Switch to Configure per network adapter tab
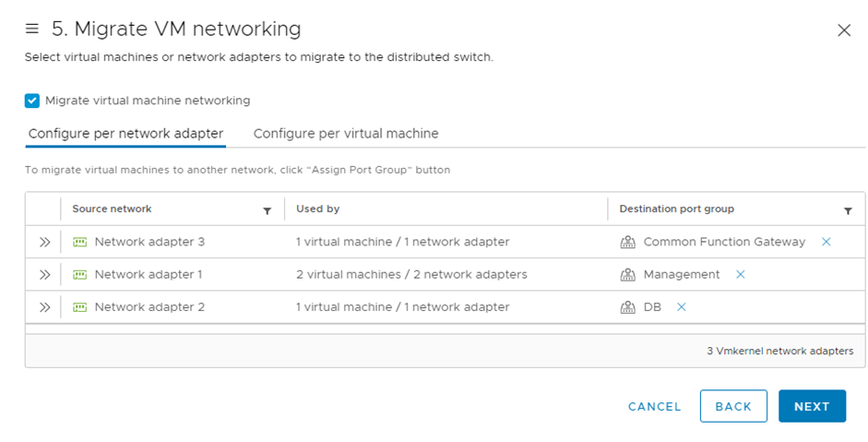 (125, 134)
